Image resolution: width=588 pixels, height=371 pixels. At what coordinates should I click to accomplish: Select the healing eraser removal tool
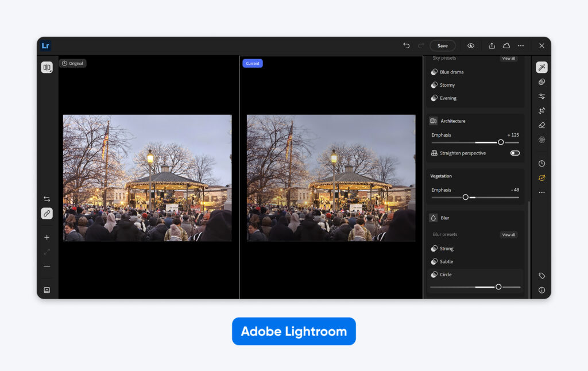click(x=541, y=125)
